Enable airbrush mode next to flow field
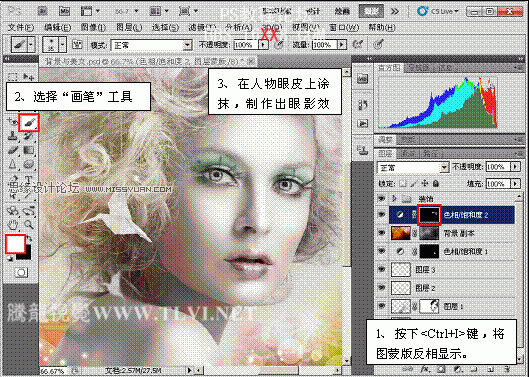The image size is (529, 377). coord(357,44)
